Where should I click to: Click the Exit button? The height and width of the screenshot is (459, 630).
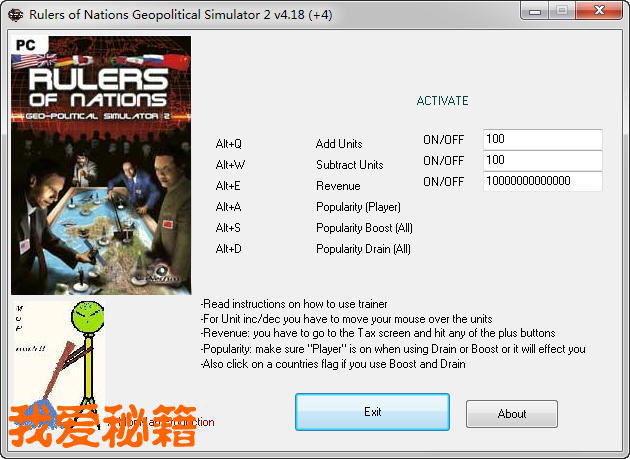click(372, 412)
